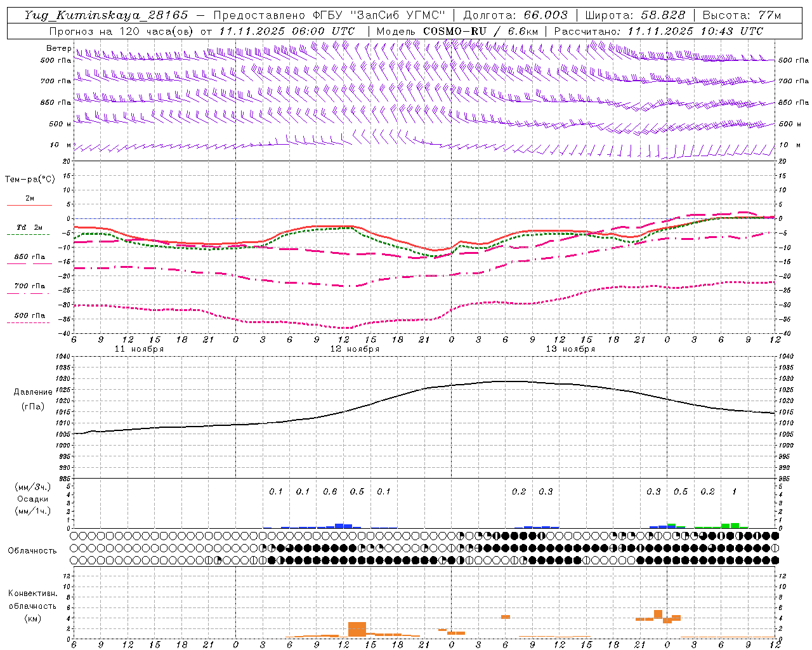Image resolution: width=812 pixels, height=650 pixels.
Task: Click the 12 ноября date label
Action: coord(355,348)
